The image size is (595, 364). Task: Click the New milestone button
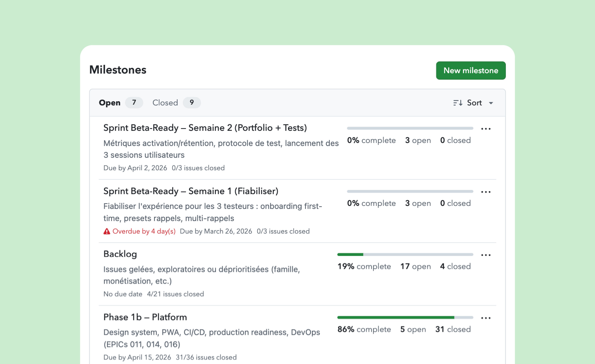[x=471, y=71]
